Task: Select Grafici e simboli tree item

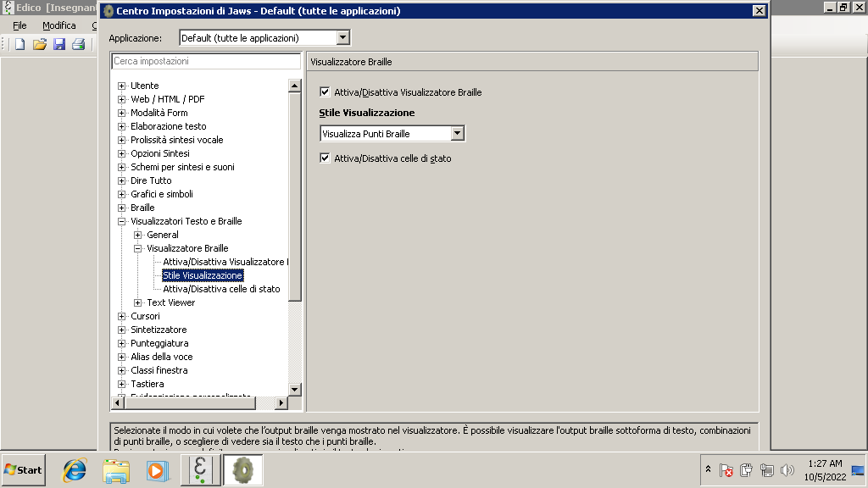Action: point(162,194)
